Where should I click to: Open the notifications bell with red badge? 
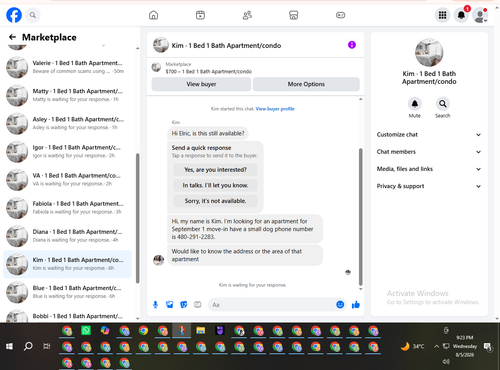[x=461, y=15]
